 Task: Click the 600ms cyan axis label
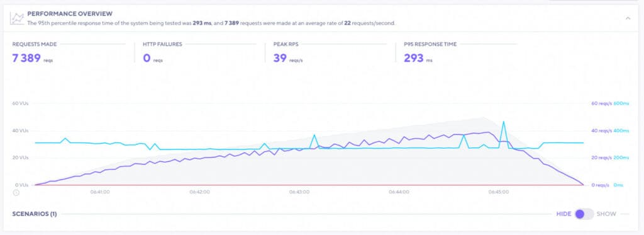[x=621, y=104]
